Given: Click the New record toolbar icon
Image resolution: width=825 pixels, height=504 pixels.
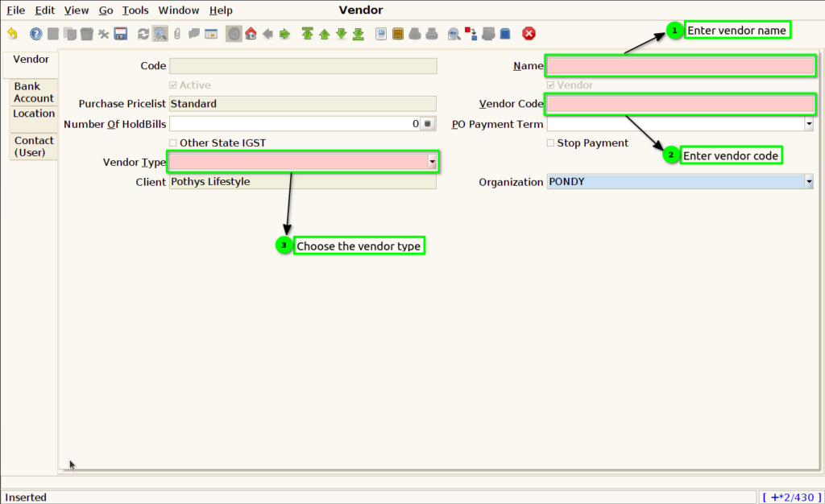Looking at the screenshot, I should pyautogui.click(x=52, y=34).
